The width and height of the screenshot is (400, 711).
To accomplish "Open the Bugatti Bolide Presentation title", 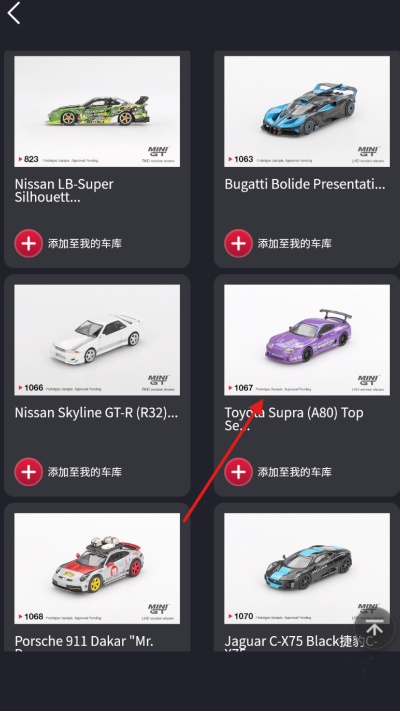I will (305, 184).
